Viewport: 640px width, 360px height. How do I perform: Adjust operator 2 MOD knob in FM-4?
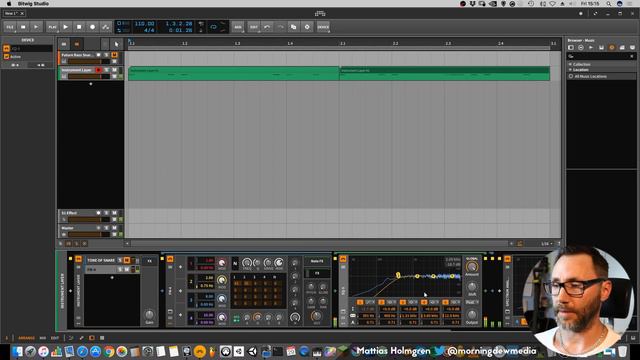(222, 280)
